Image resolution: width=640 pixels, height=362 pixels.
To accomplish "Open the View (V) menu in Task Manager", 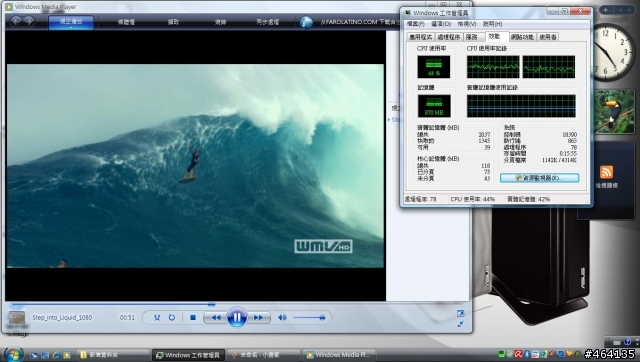I will pos(467,24).
